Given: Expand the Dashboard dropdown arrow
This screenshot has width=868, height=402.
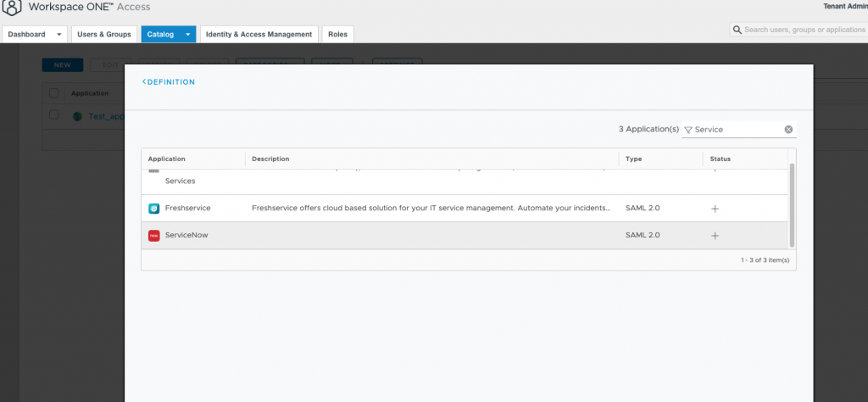Looking at the screenshot, I should point(58,35).
